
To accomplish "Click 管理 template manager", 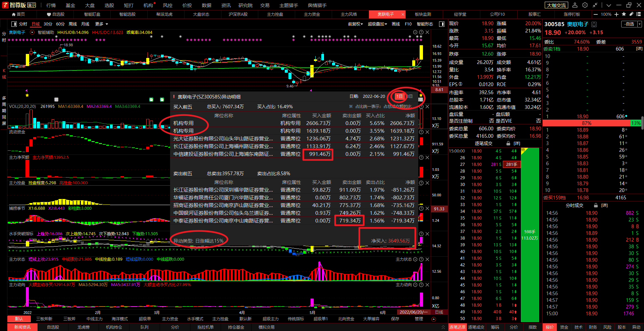I will pos(419,319).
